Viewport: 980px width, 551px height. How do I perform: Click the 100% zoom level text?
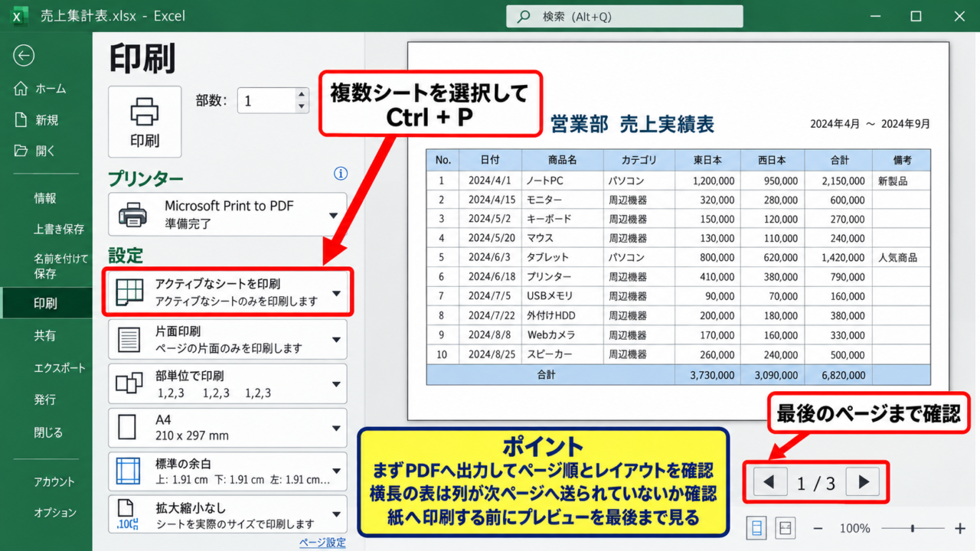click(854, 528)
